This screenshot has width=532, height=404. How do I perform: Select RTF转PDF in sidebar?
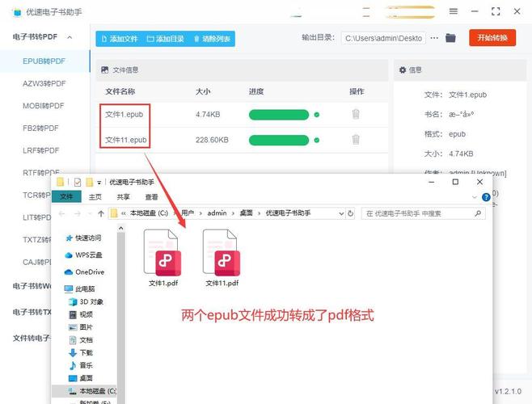[x=40, y=171]
